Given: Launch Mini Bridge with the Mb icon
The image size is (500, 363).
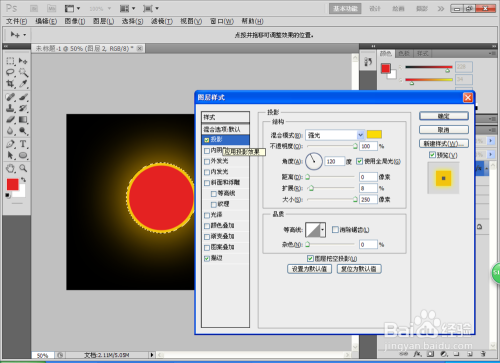Looking at the screenshot, I should (51, 8).
